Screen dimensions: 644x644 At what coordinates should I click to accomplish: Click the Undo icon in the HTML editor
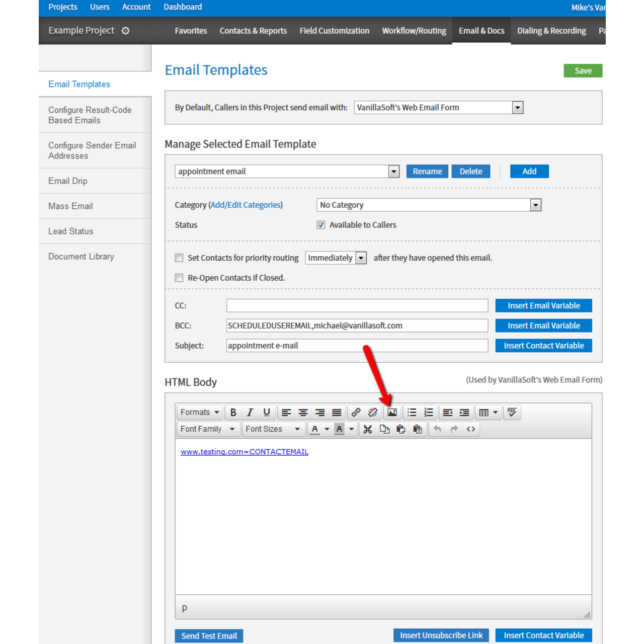click(x=437, y=429)
